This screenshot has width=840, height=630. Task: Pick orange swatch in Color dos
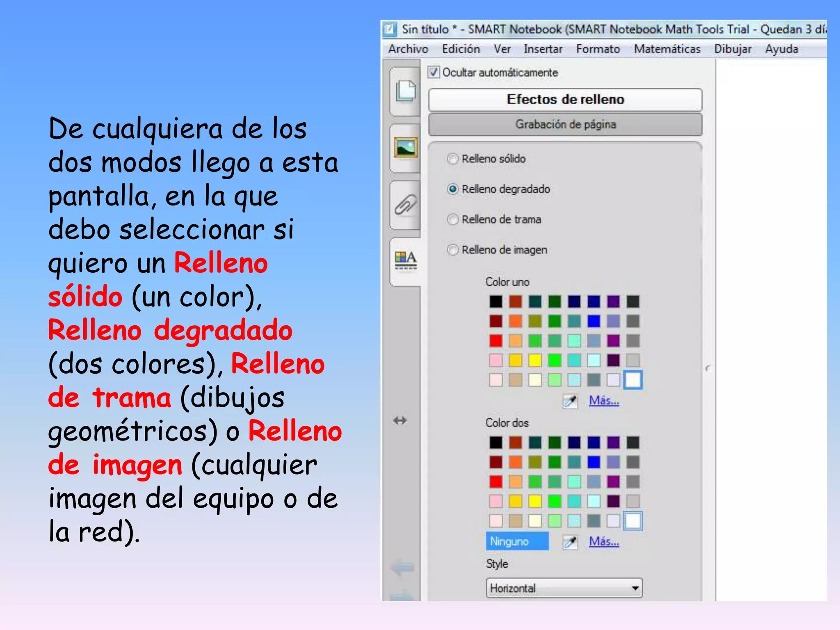(x=515, y=462)
